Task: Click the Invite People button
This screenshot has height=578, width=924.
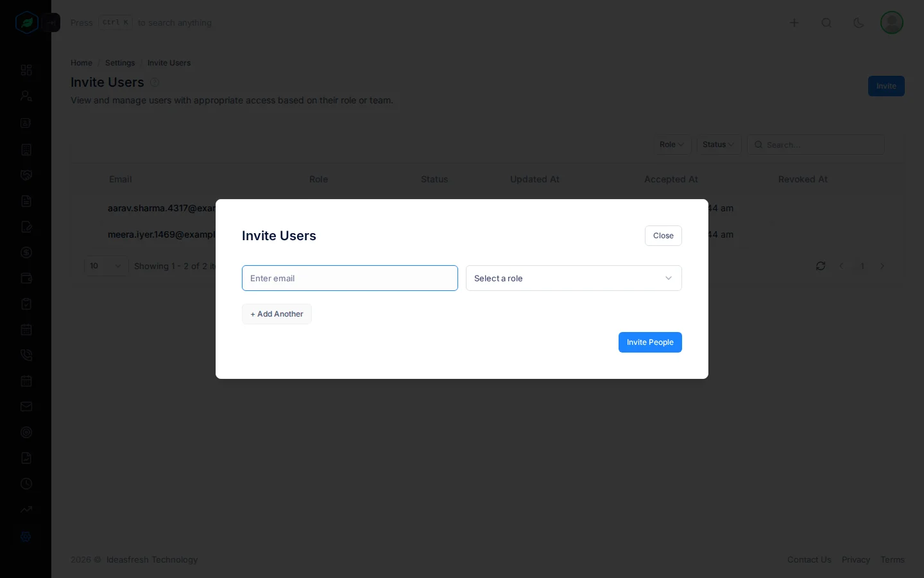Action: (650, 342)
